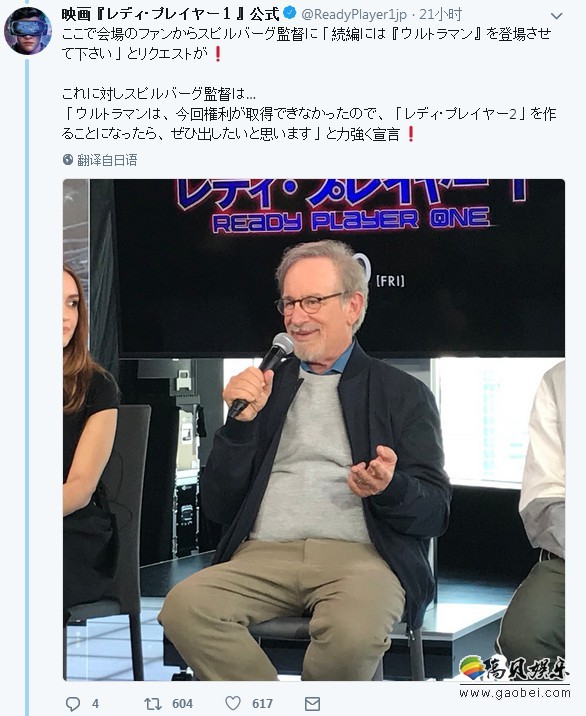Click the reply speech bubble icon

point(73,704)
